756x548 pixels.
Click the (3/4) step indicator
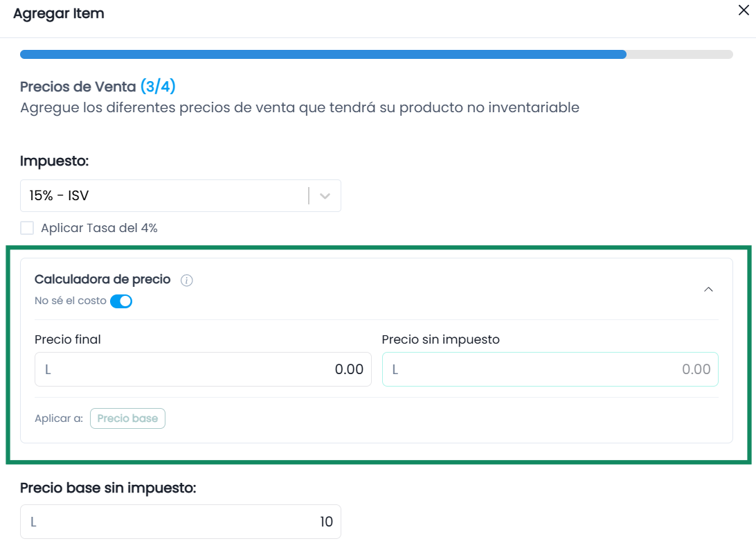tap(158, 87)
